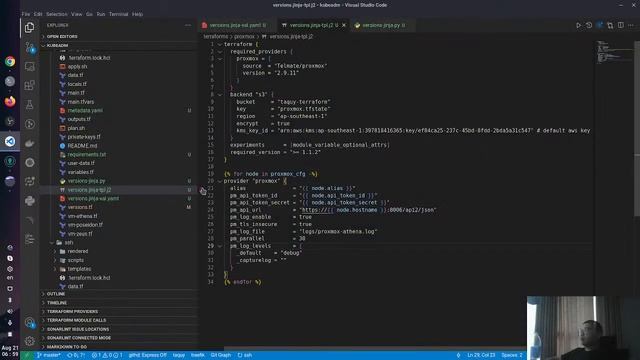Expand the SonarLint Issue Locations section
Image resolution: width=640 pixels, height=360 pixels.
coord(118,329)
